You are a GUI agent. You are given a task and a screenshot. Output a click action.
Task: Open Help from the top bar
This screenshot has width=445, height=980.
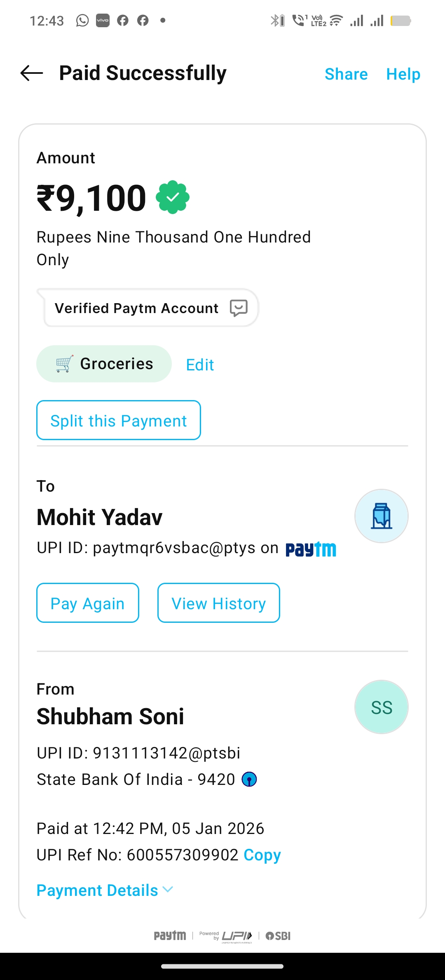point(403,74)
